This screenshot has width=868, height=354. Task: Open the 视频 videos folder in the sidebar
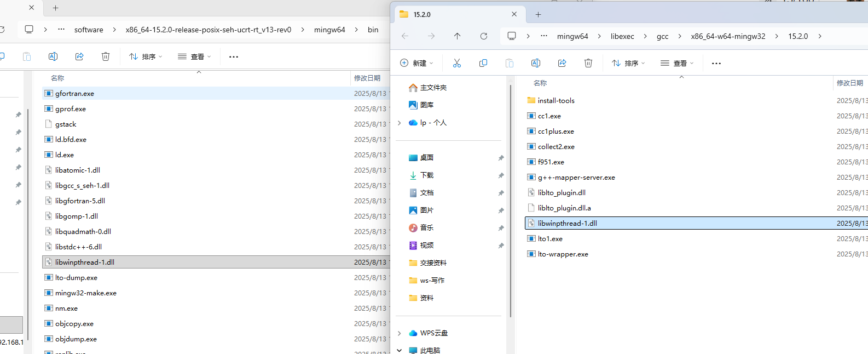[421, 245]
